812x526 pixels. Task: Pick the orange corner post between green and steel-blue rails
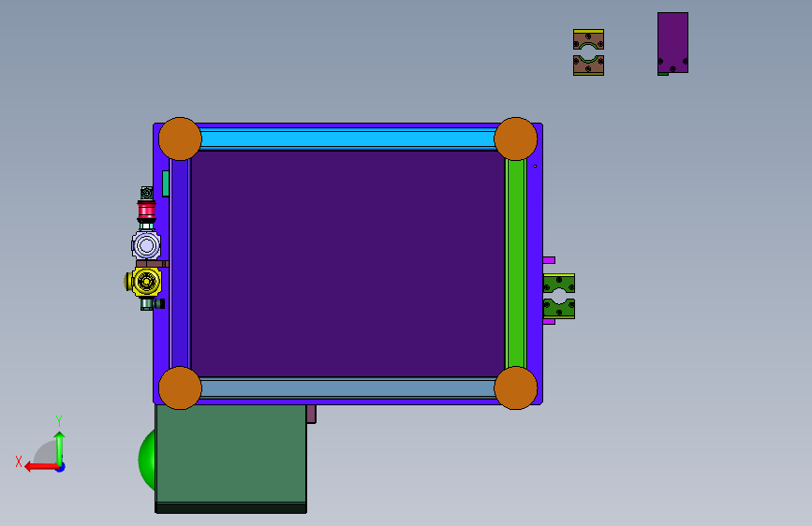click(x=516, y=387)
